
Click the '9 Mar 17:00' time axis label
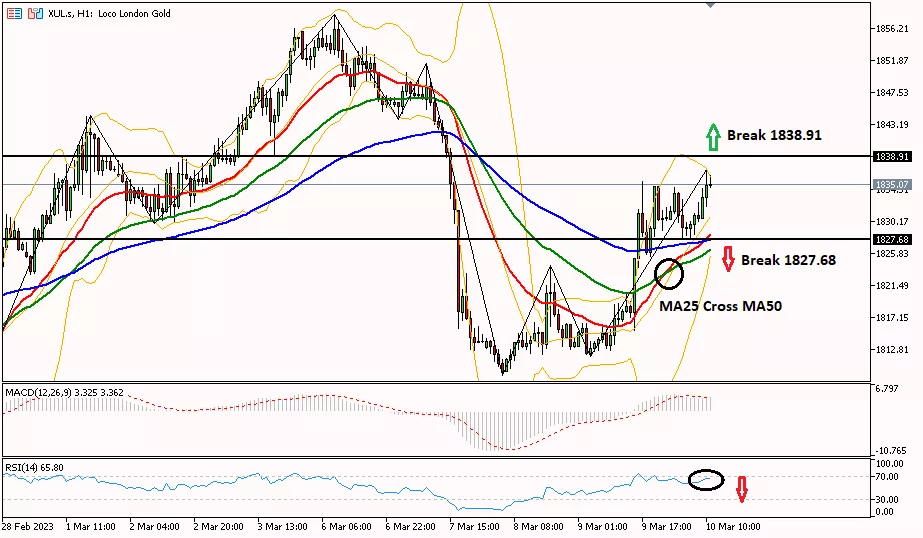666,526
